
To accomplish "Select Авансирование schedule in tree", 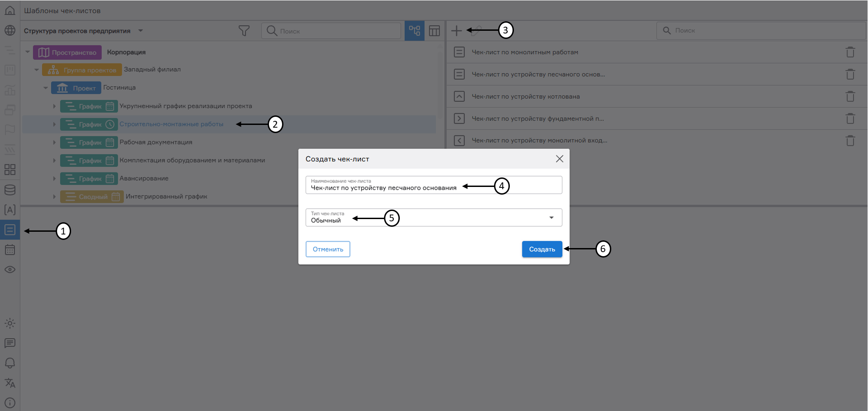I will tap(144, 178).
